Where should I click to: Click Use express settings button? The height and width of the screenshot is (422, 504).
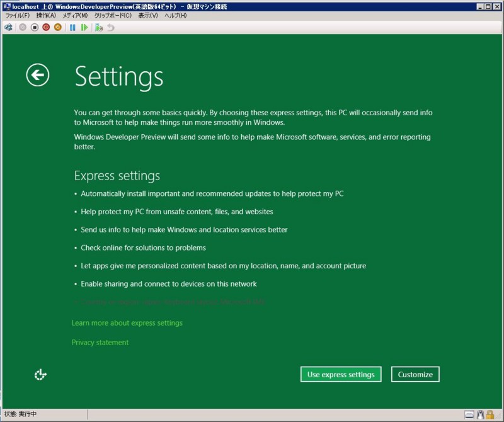(x=341, y=374)
